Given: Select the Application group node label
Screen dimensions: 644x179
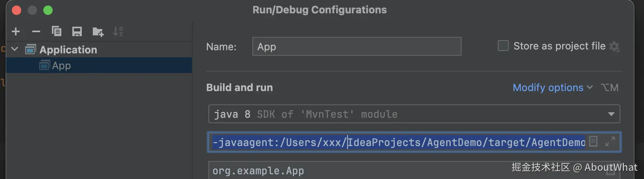Looking at the screenshot, I should click(x=68, y=50).
